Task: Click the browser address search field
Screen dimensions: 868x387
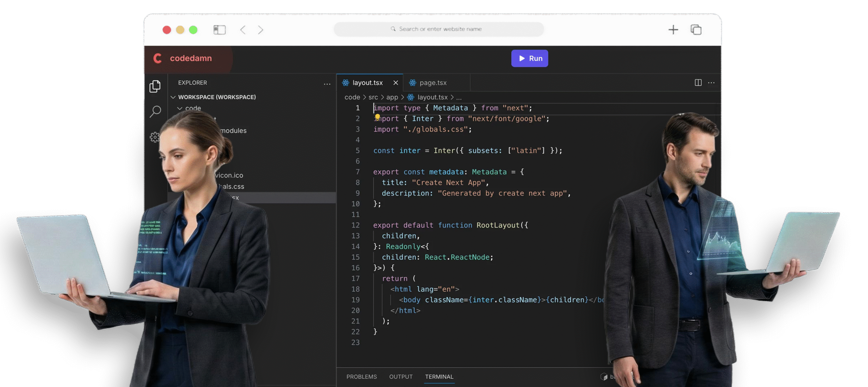Action: pos(439,29)
